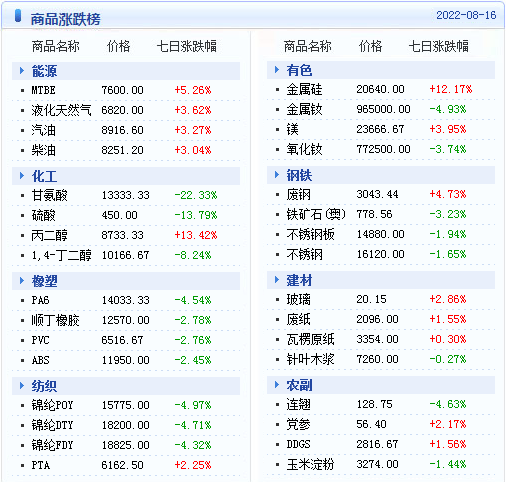The height and width of the screenshot is (482, 506).
Task: Select 液化天然气 commodity name
Action: [x=61, y=110]
